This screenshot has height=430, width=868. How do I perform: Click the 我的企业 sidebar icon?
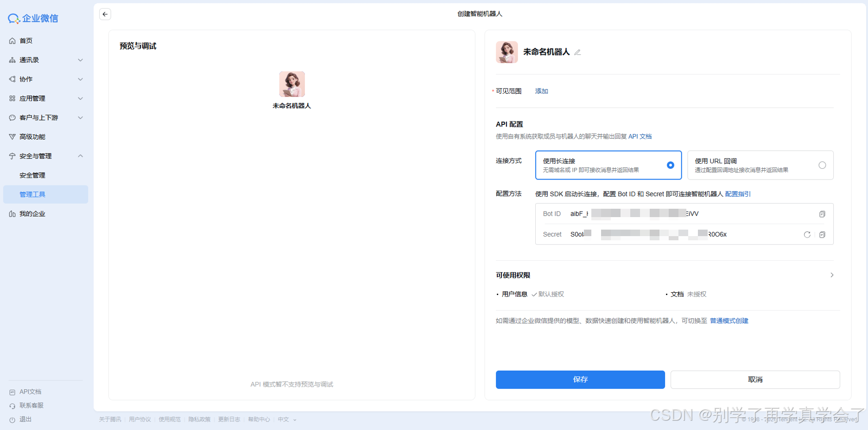tap(12, 213)
